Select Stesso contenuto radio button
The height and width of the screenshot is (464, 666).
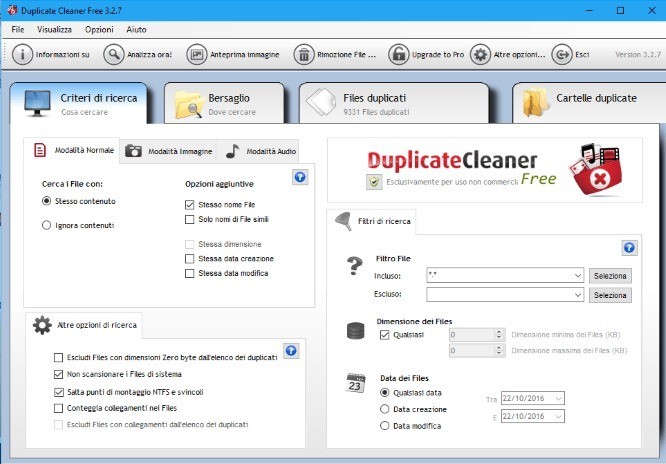(46, 201)
